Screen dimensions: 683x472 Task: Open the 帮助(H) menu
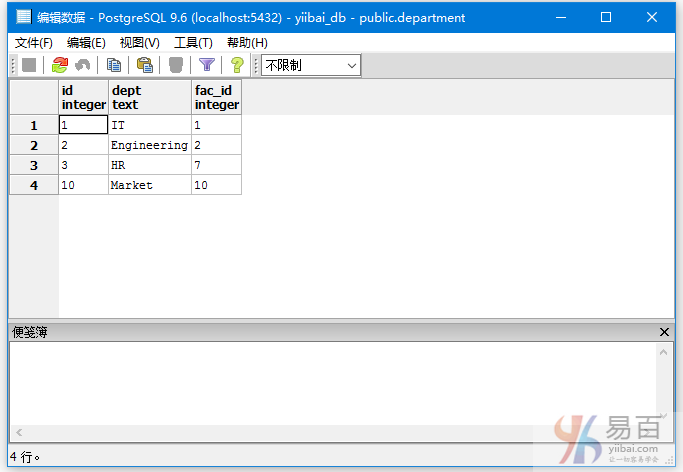coord(247,42)
